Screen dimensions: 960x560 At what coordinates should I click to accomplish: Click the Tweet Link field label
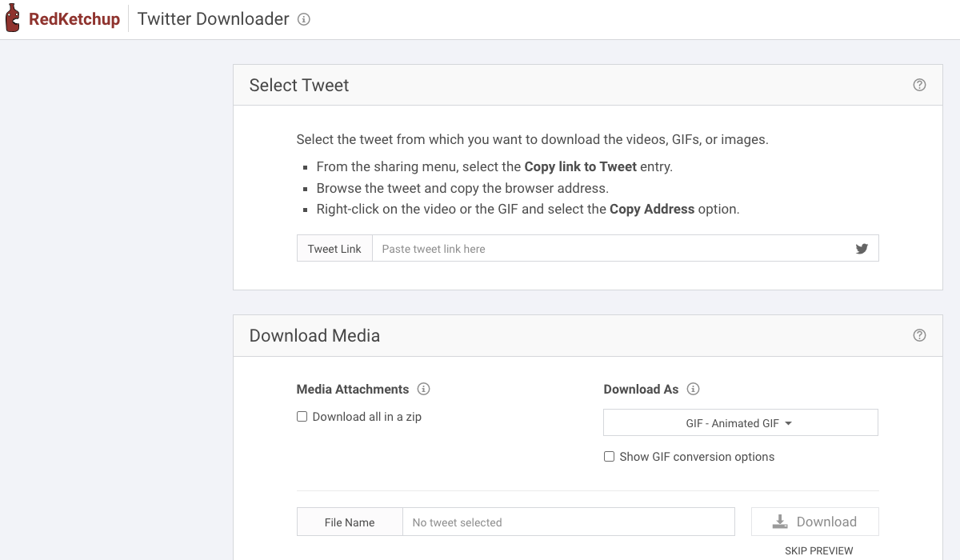pos(334,248)
